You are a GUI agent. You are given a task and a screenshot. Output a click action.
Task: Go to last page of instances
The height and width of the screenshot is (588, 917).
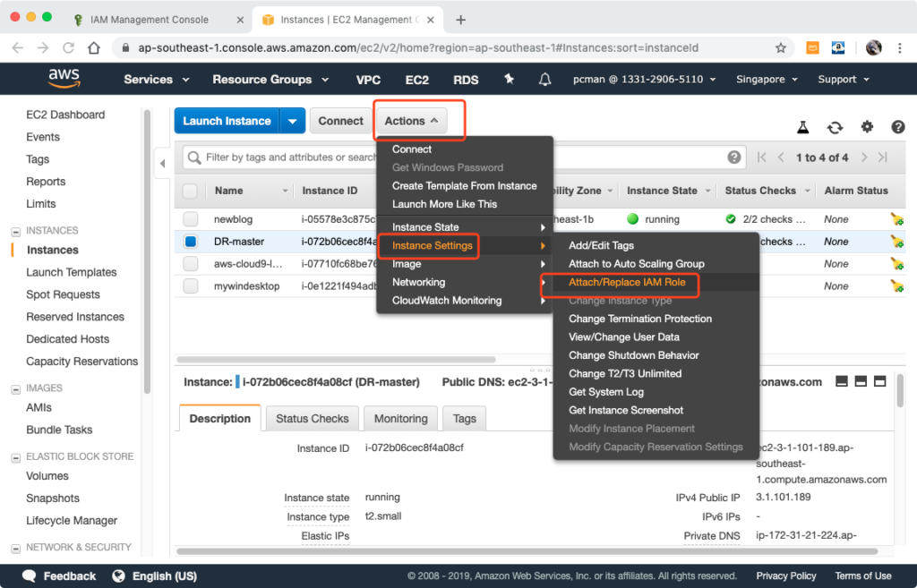pyautogui.click(x=883, y=158)
